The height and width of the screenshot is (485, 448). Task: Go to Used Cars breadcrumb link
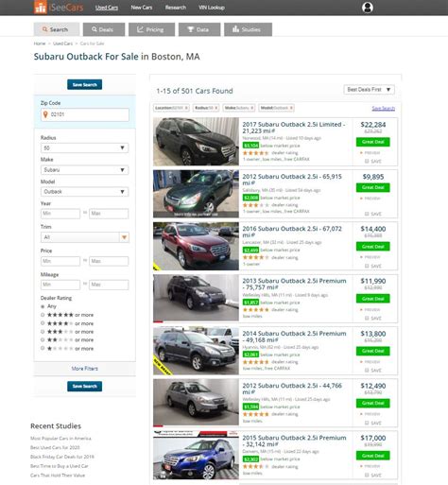(x=62, y=43)
